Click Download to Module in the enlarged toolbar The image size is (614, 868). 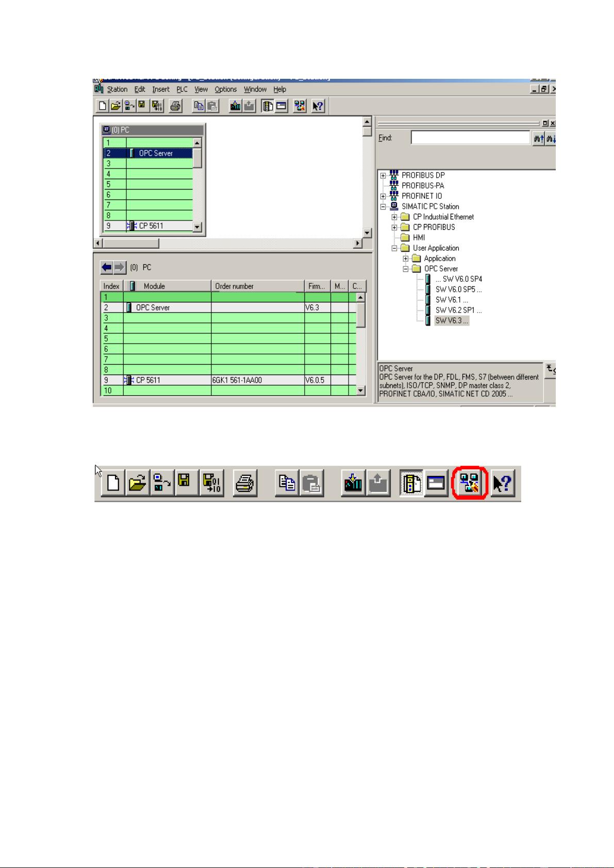click(353, 484)
